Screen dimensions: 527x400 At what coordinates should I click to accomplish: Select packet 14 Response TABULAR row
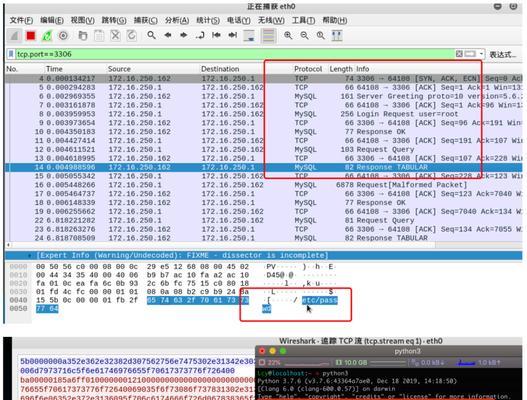(x=264, y=167)
